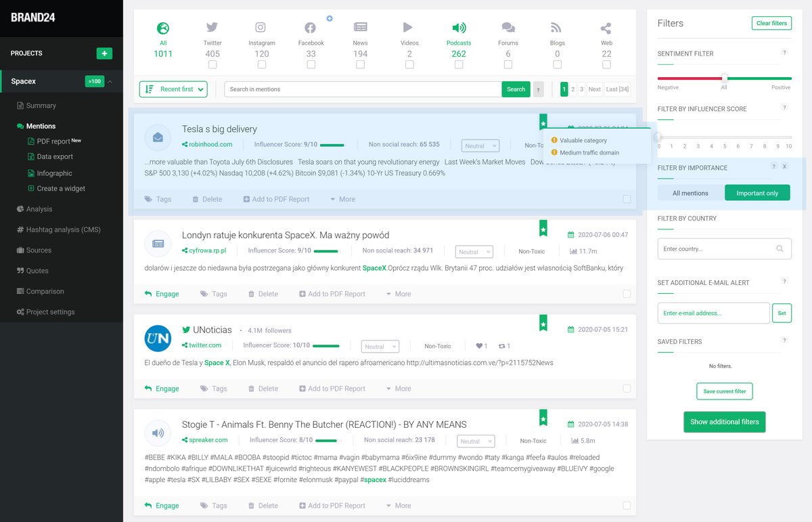The image size is (812, 522).
Task: Select the Londyn ratuje mention checkbox
Action: click(x=627, y=294)
